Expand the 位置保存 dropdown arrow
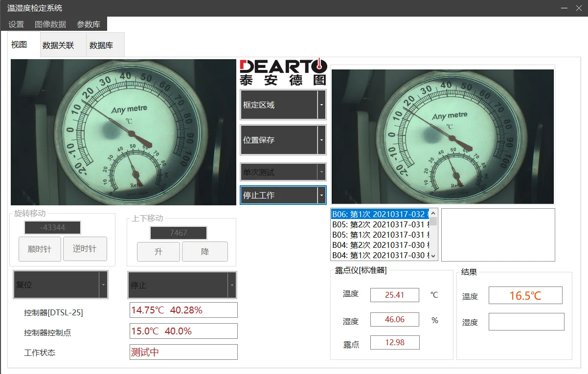The image size is (588, 374). 321,140
